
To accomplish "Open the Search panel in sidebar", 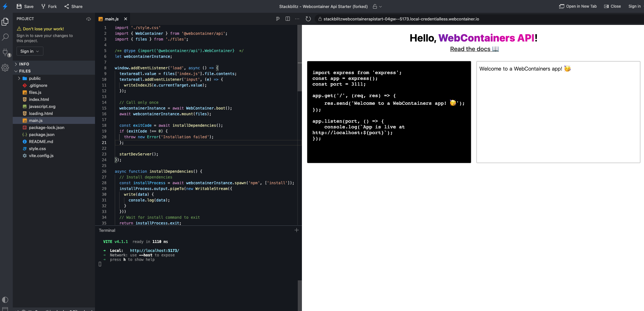I will (x=5, y=37).
